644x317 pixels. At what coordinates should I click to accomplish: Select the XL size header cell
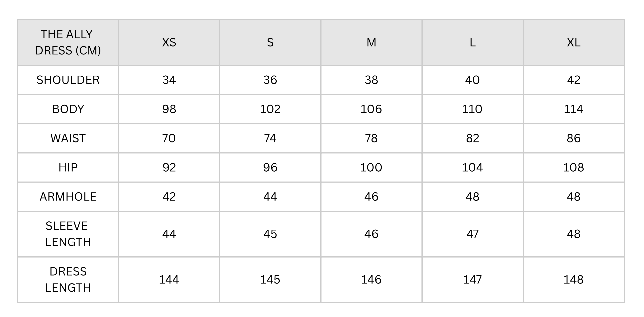click(x=574, y=42)
